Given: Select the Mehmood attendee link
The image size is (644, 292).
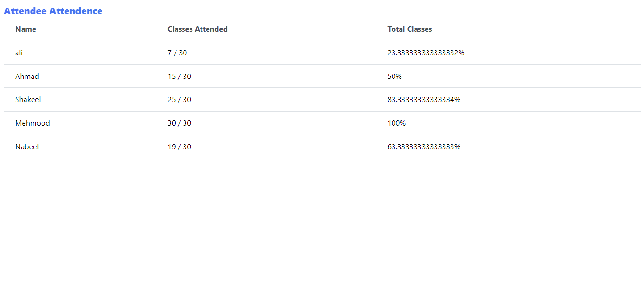Looking at the screenshot, I should [32, 123].
